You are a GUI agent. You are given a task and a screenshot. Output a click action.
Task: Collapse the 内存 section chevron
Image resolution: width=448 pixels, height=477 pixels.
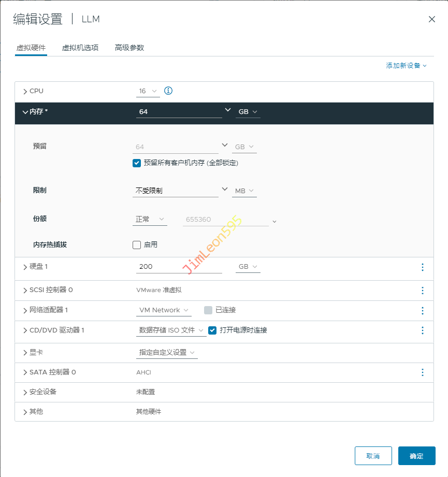click(x=25, y=112)
